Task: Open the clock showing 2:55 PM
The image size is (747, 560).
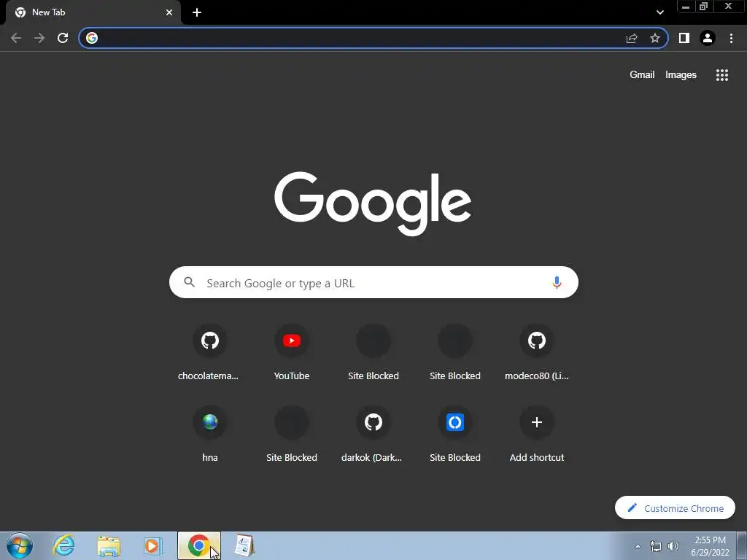Action: click(x=710, y=546)
